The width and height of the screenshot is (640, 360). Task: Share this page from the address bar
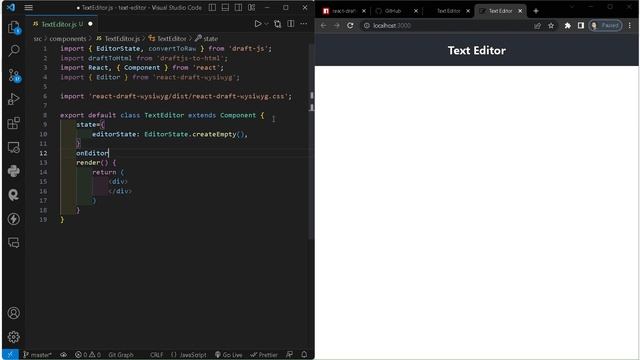pyautogui.click(x=538, y=25)
